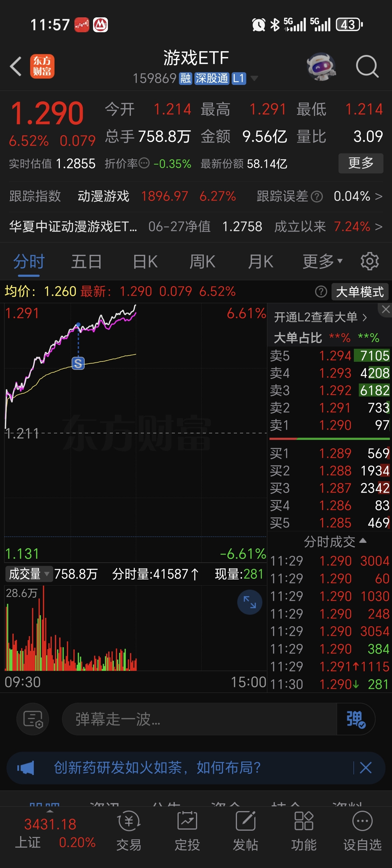Select 买3 order row at 1.287

(330, 488)
